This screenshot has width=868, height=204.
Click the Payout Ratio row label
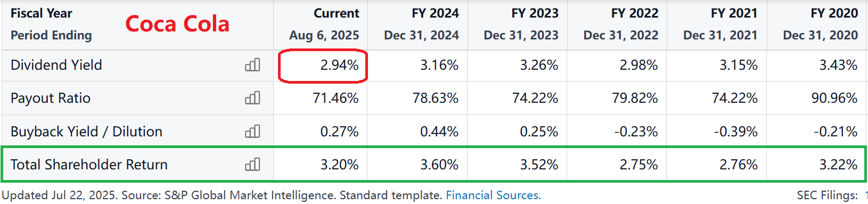[51, 98]
